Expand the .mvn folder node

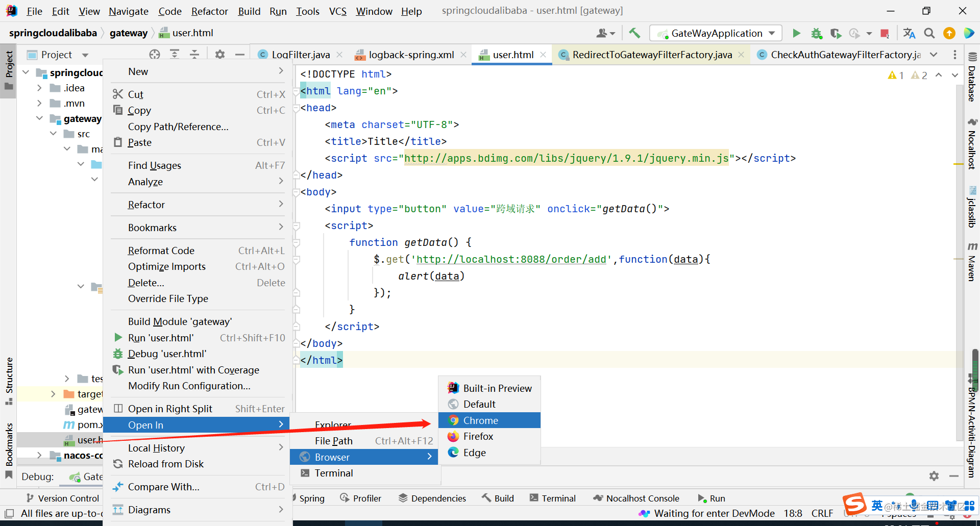pos(39,103)
